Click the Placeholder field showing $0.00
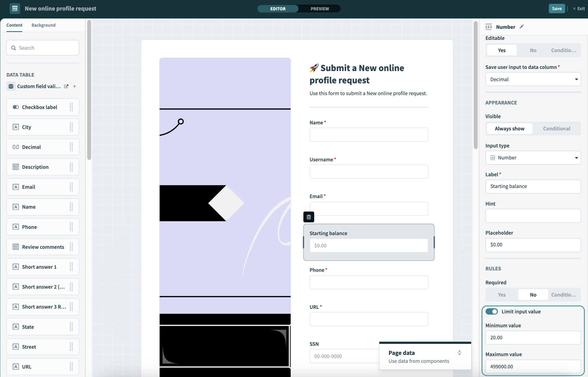Screen dimensions: 588x377 click(533, 244)
